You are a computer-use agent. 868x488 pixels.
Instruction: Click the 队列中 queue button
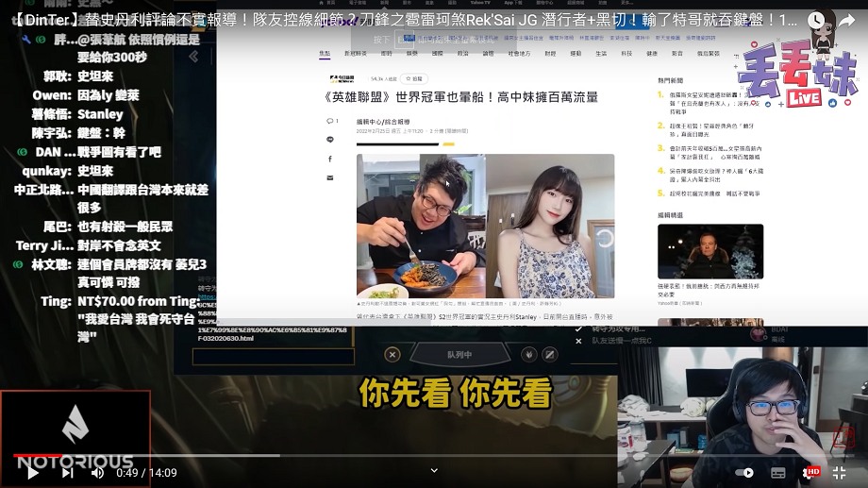pyautogui.click(x=459, y=355)
